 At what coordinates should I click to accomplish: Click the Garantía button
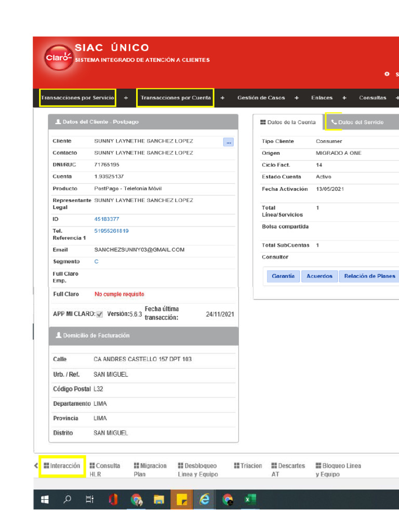coord(283,276)
